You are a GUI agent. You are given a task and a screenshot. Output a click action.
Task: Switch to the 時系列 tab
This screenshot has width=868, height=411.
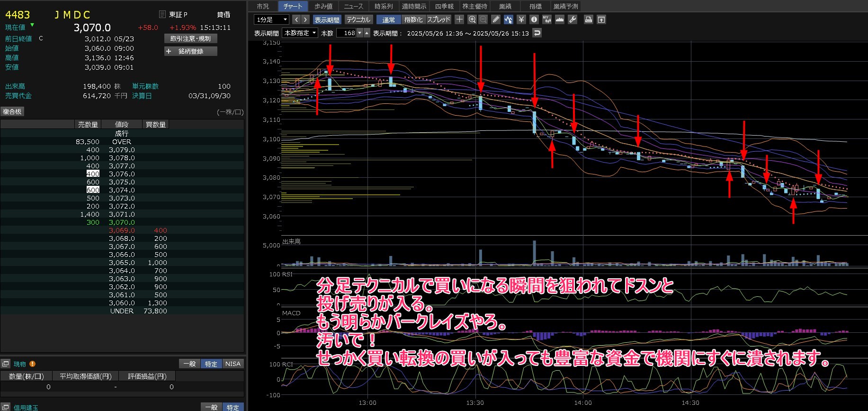pos(384,6)
